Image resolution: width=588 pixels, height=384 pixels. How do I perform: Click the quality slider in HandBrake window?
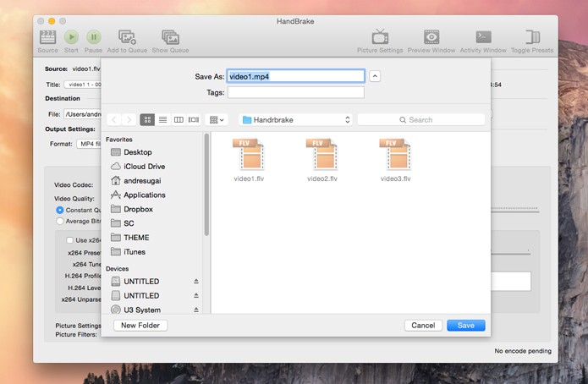(515, 210)
